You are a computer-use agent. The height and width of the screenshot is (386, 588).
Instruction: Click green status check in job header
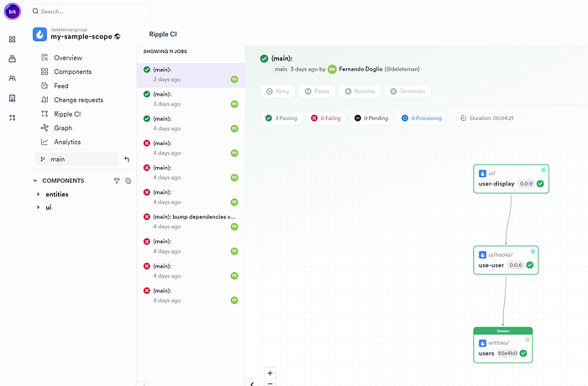pos(264,59)
